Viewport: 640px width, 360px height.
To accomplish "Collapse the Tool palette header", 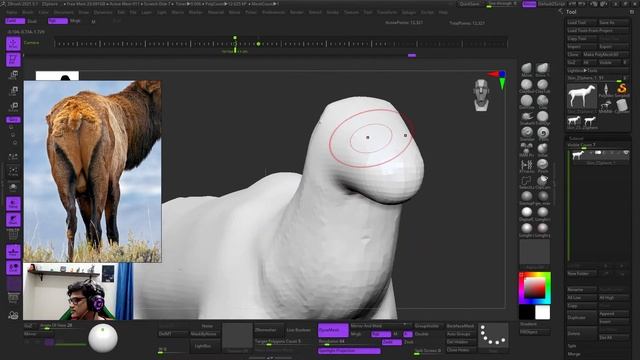I will click(x=571, y=12).
